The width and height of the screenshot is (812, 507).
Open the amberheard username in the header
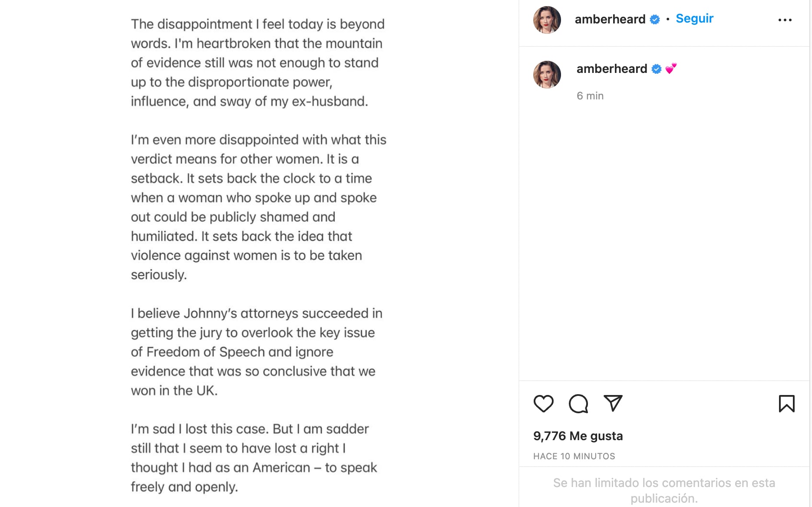pyautogui.click(x=610, y=19)
